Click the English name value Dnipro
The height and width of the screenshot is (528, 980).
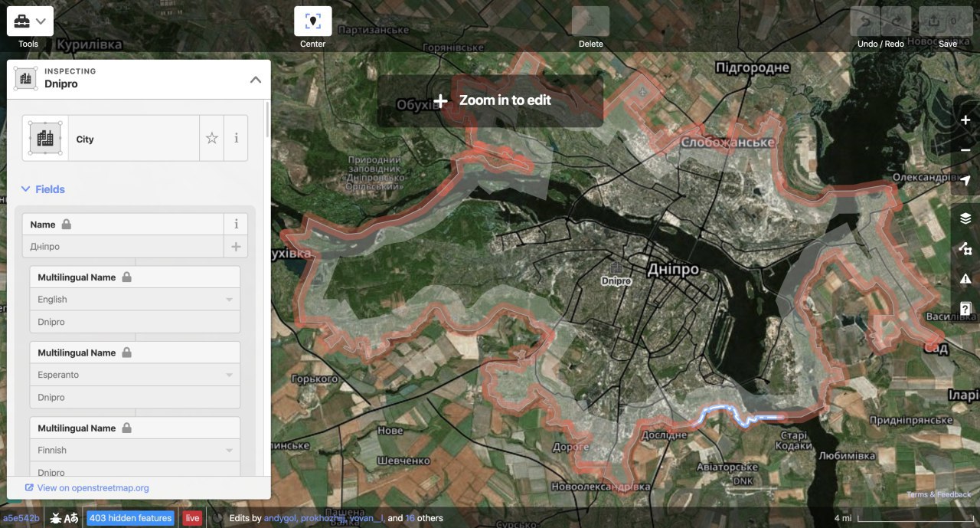pos(135,322)
